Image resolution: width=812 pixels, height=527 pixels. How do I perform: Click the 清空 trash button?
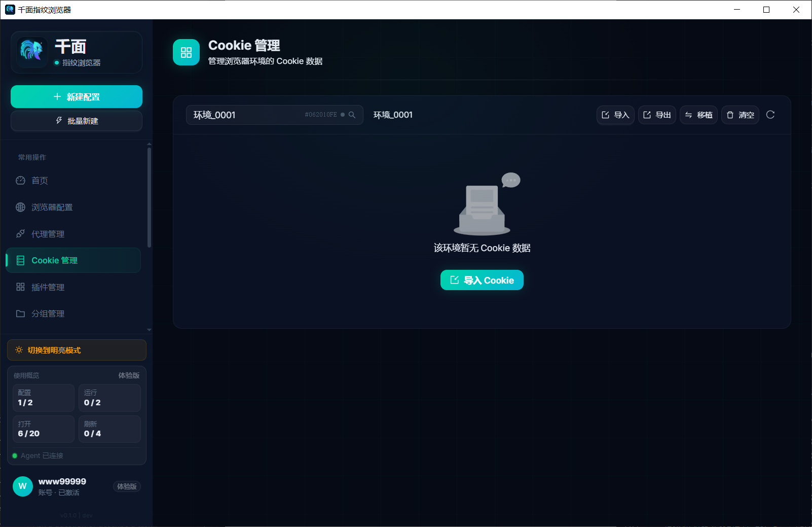[x=740, y=115]
